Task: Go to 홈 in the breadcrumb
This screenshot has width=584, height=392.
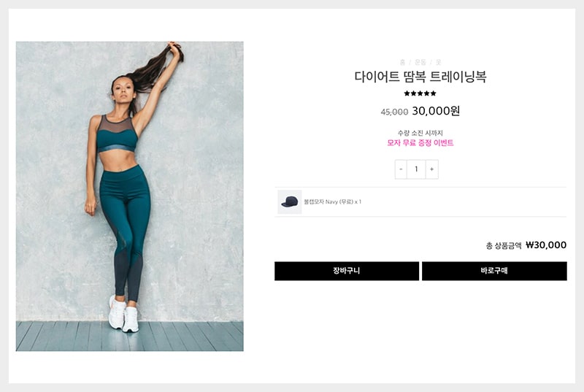Action: (x=402, y=62)
